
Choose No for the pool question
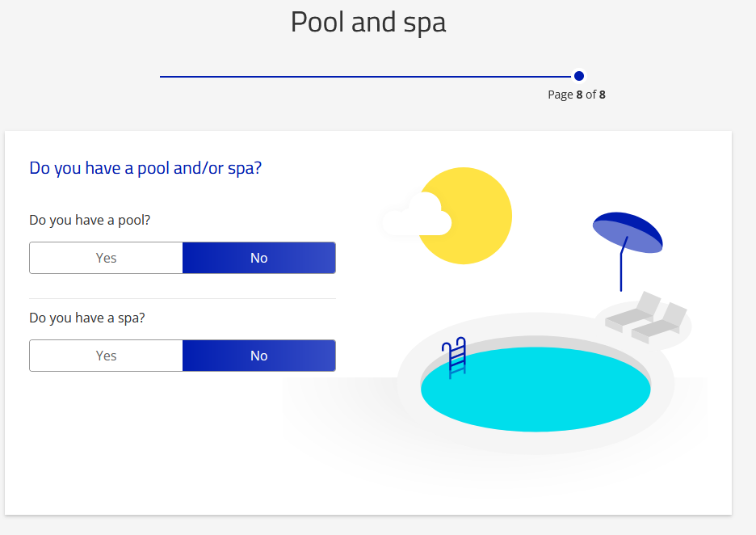click(x=258, y=258)
